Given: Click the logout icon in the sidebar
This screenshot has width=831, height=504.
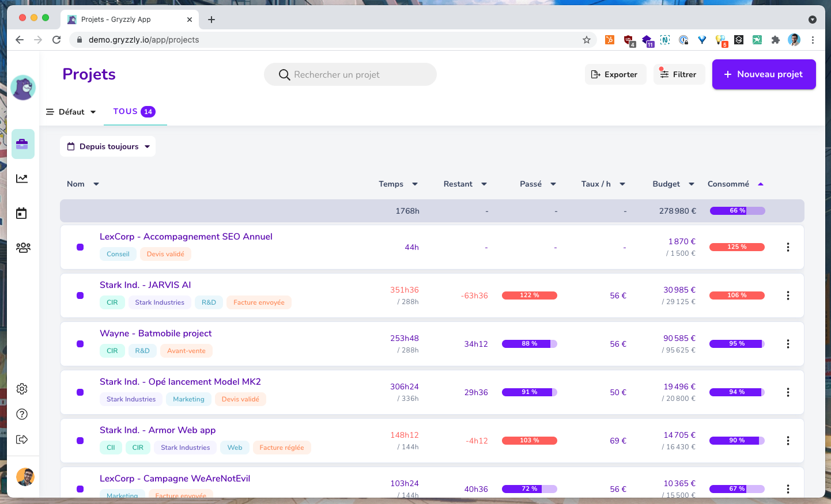Looking at the screenshot, I should (x=22, y=439).
